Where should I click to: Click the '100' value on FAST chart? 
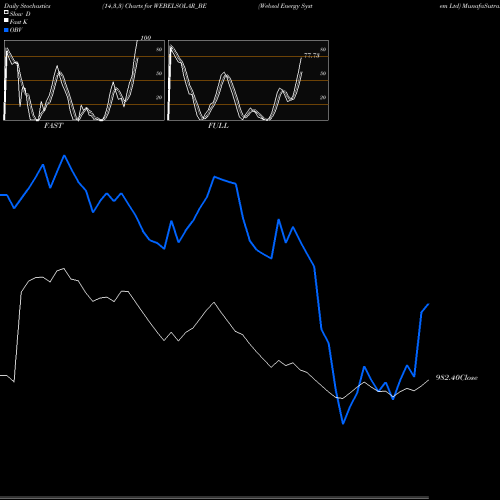tap(146, 38)
